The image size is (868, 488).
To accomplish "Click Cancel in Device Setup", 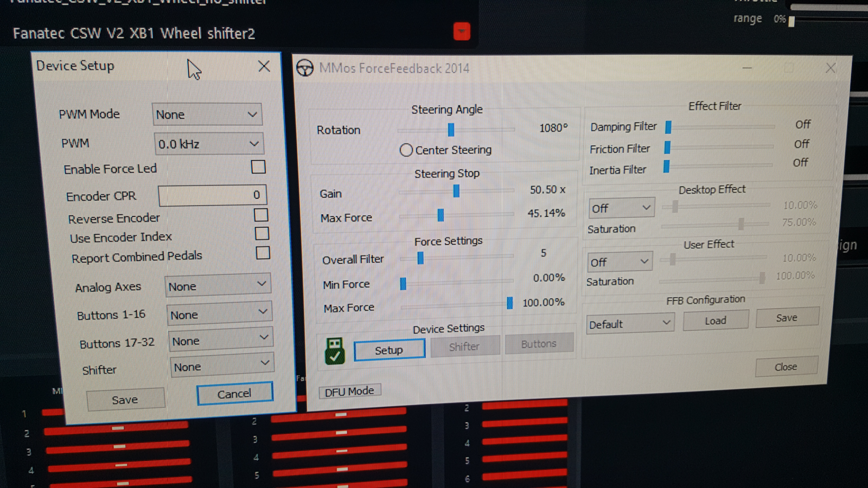I will pyautogui.click(x=235, y=394).
